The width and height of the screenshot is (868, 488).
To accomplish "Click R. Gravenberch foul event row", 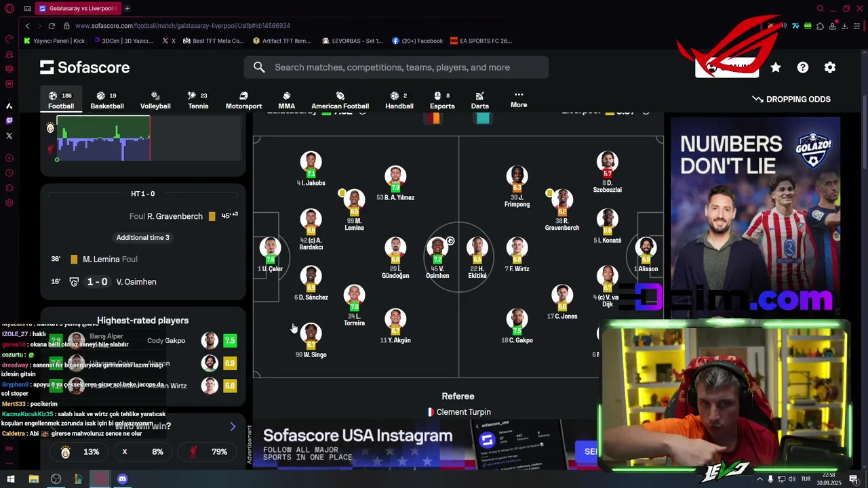I will (x=142, y=216).
